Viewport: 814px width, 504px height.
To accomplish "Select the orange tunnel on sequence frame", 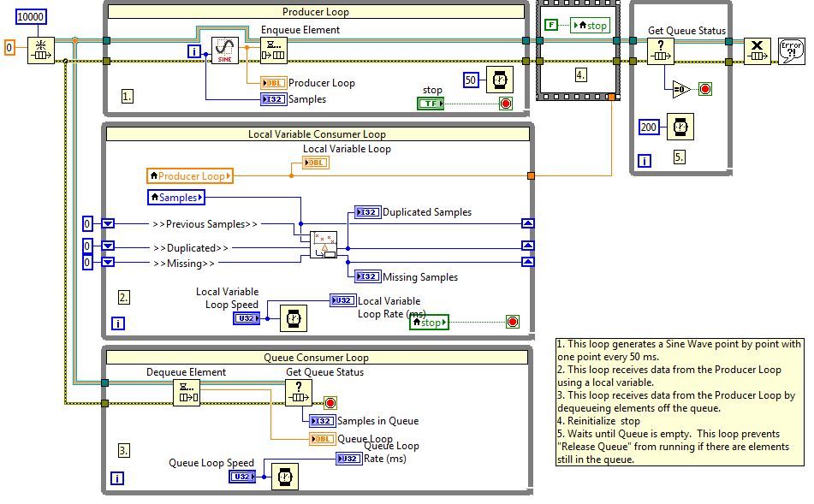I will pos(611,97).
